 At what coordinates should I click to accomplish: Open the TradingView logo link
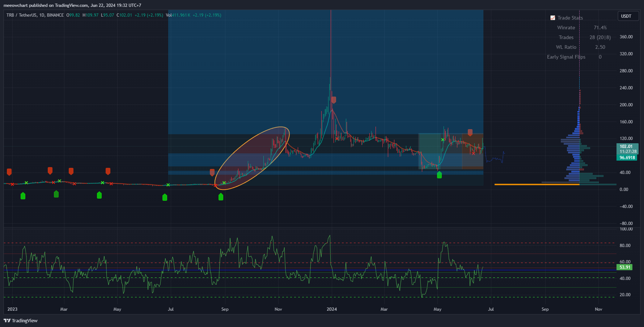coord(21,320)
